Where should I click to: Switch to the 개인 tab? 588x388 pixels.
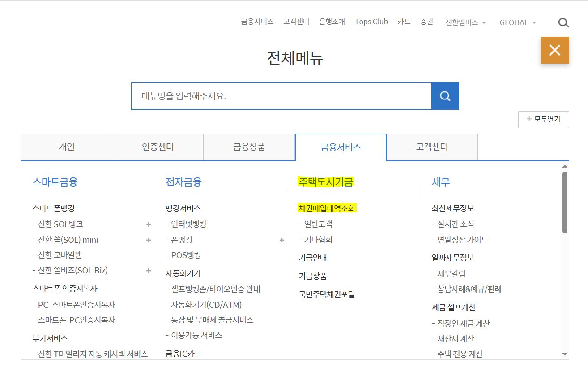pos(66,147)
